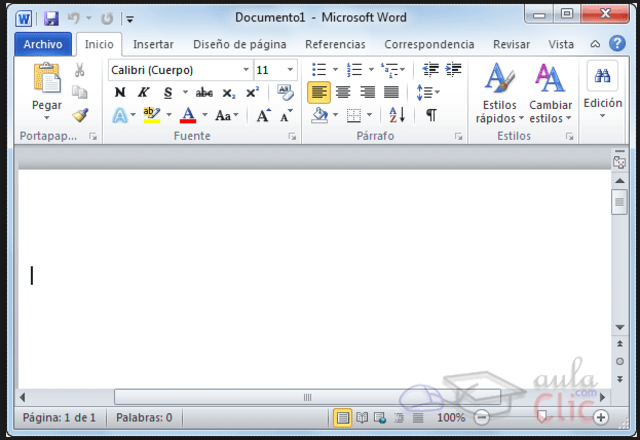Viewport: 640px width, 440px height.
Task: Open Change Case Aa dropdown
Action: click(226, 116)
